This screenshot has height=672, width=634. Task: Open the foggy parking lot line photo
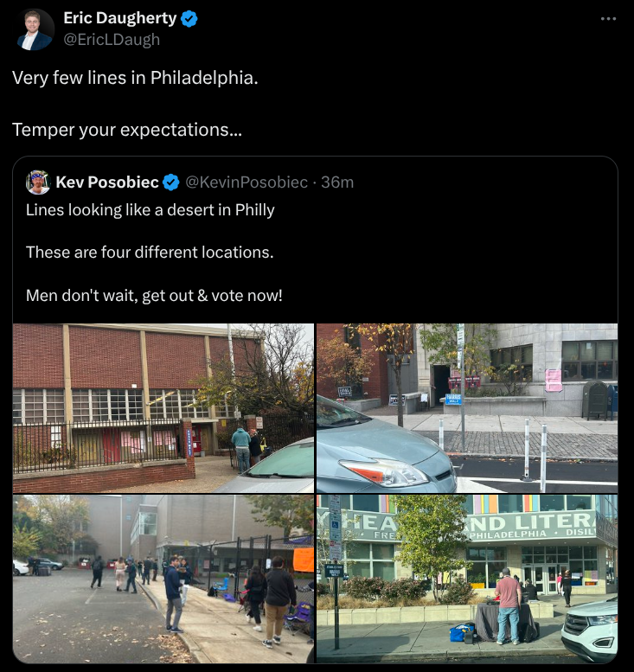tap(163, 579)
